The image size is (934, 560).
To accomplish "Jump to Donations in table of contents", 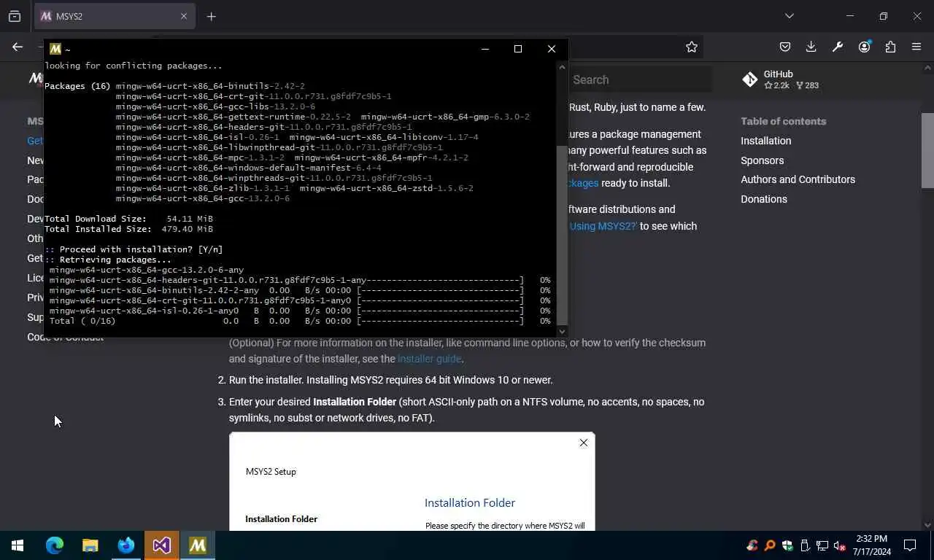I will [x=764, y=199].
